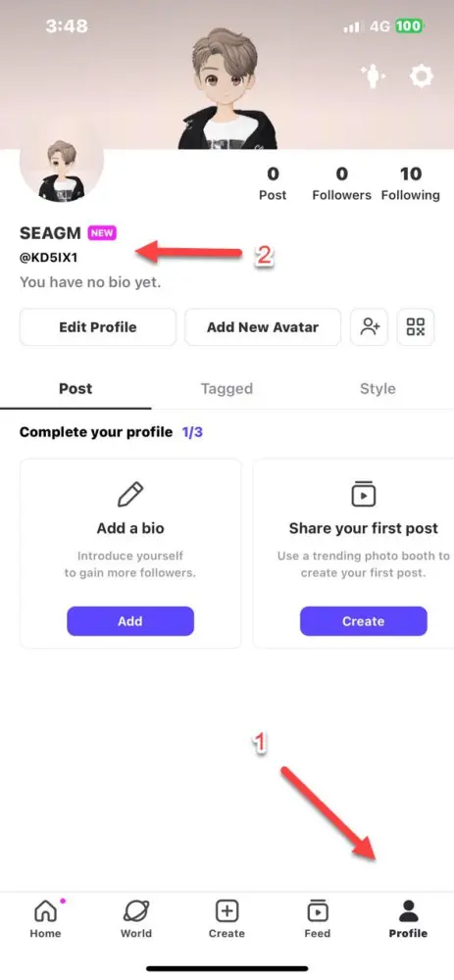This screenshot has width=454, height=980.
Task: Select the Post tab
Action: coord(76,389)
